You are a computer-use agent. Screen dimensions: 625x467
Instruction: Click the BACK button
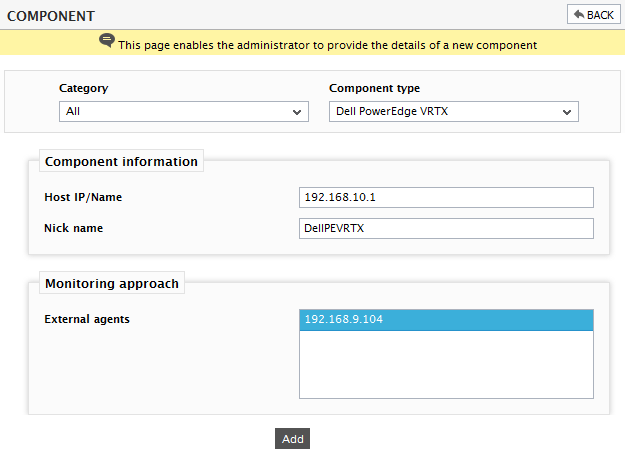594,15
